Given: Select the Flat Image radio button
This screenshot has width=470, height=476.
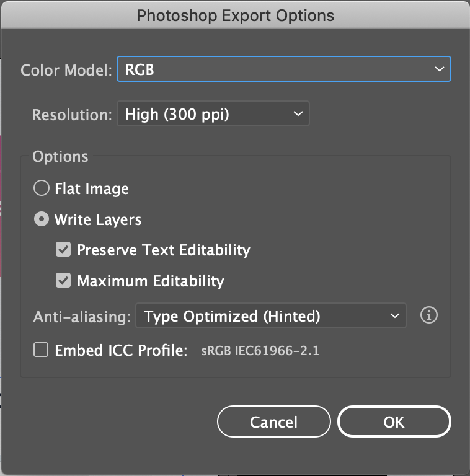Looking at the screenshot, I should [42, 188].
